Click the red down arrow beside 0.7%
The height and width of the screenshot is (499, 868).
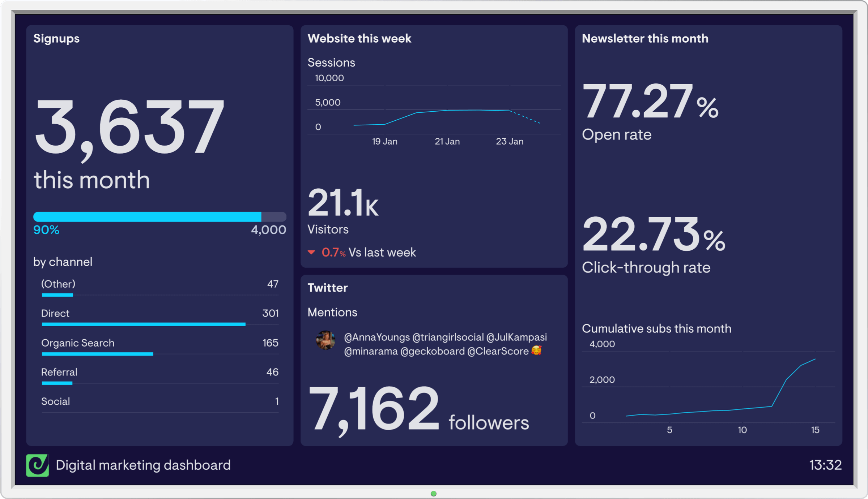pos(311,252)
